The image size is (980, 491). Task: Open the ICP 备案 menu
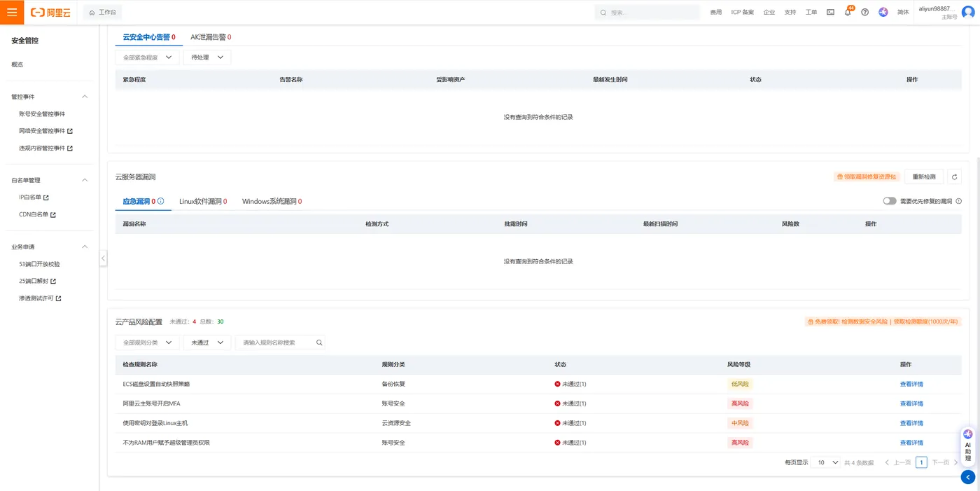point(743,13)
